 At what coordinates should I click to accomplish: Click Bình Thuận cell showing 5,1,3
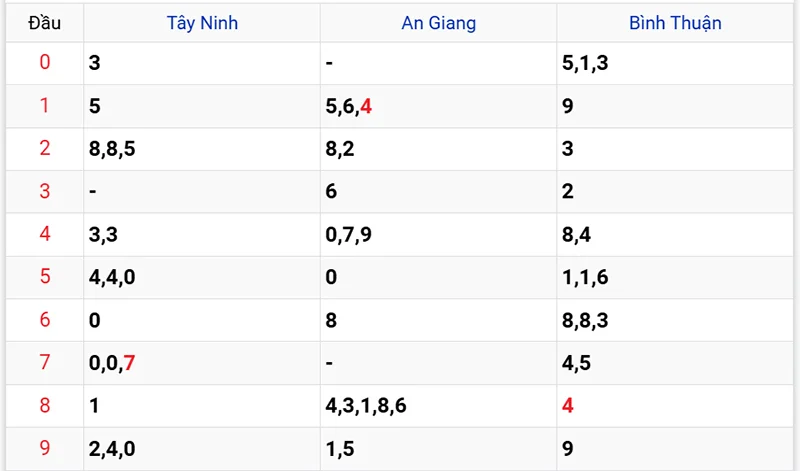pos(585,63)
